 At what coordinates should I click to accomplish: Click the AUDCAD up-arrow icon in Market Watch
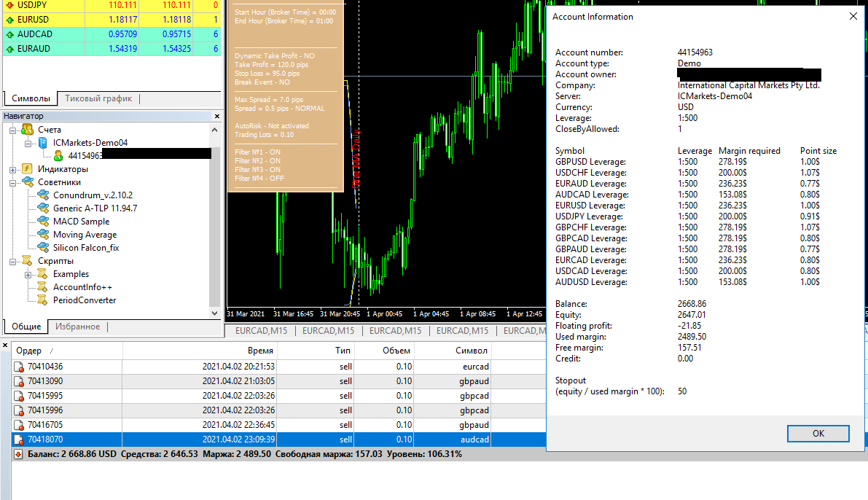9,34
